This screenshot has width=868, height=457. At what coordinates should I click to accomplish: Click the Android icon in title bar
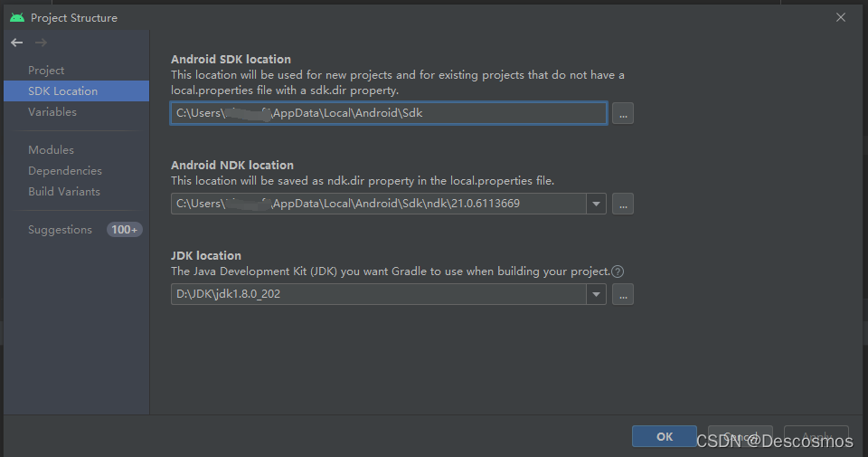[x=17, y=18]
